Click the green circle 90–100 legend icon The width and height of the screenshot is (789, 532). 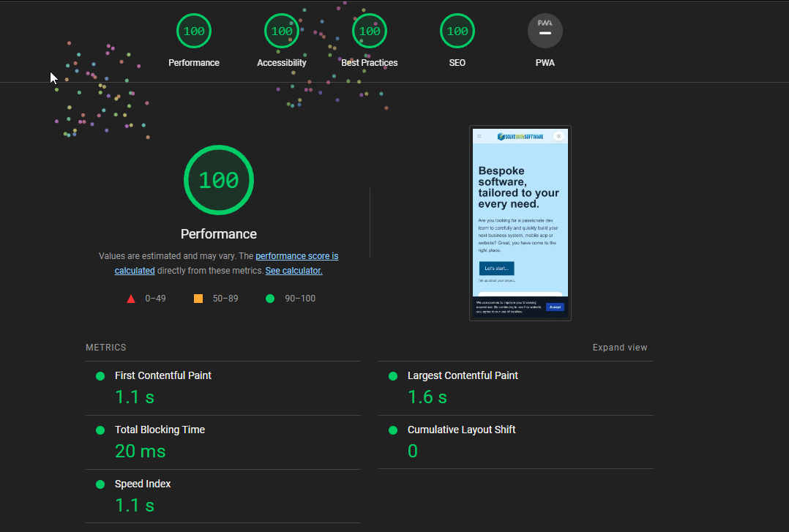pos(270,299)
